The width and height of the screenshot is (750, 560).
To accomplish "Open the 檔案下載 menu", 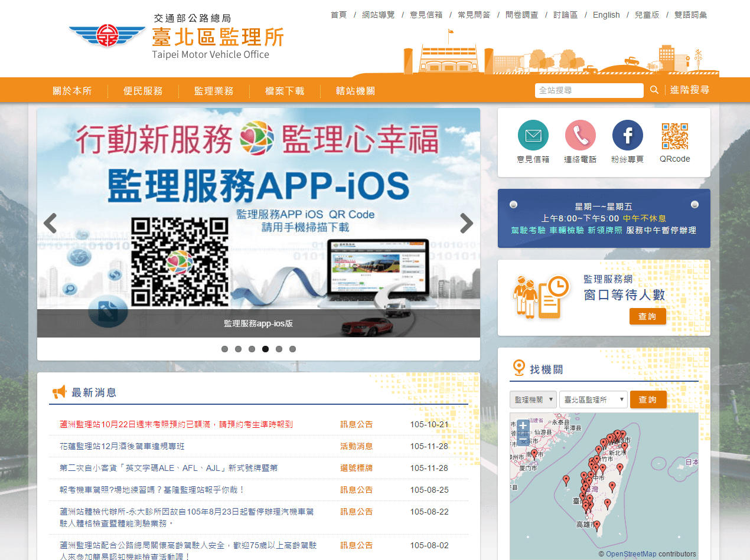I will point(285,91).
